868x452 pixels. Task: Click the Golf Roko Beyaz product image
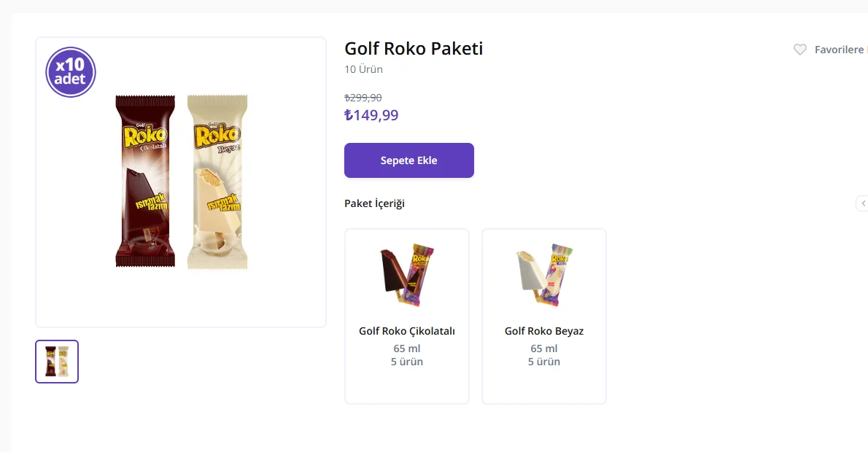[543, 276]
